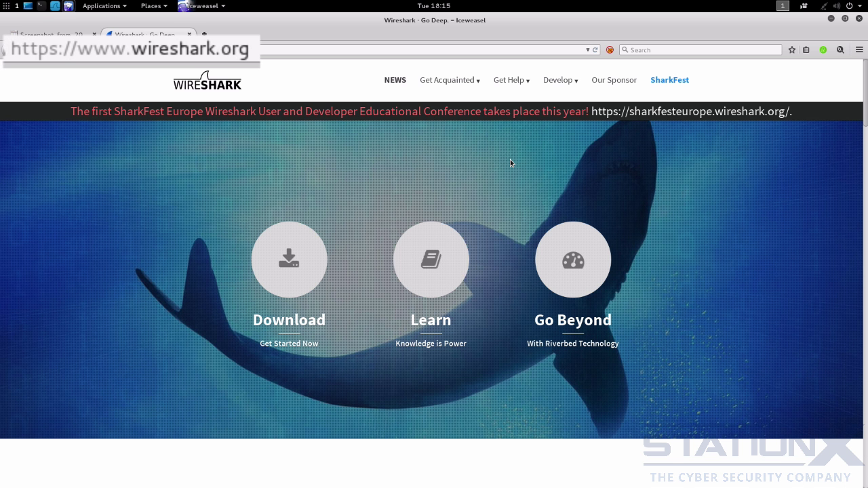Close the Wireshark · Go Deep tab
This screenshot has height=488, width=868.
(190, 34)
